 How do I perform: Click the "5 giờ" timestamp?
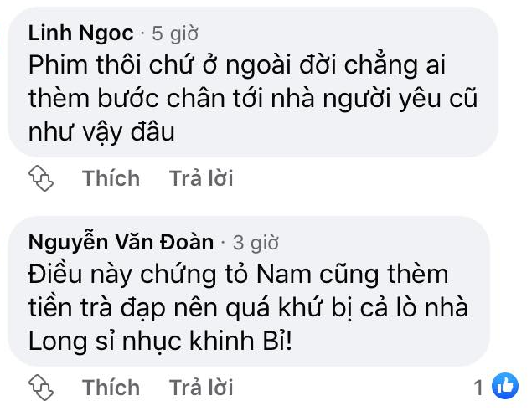[174, 34]
